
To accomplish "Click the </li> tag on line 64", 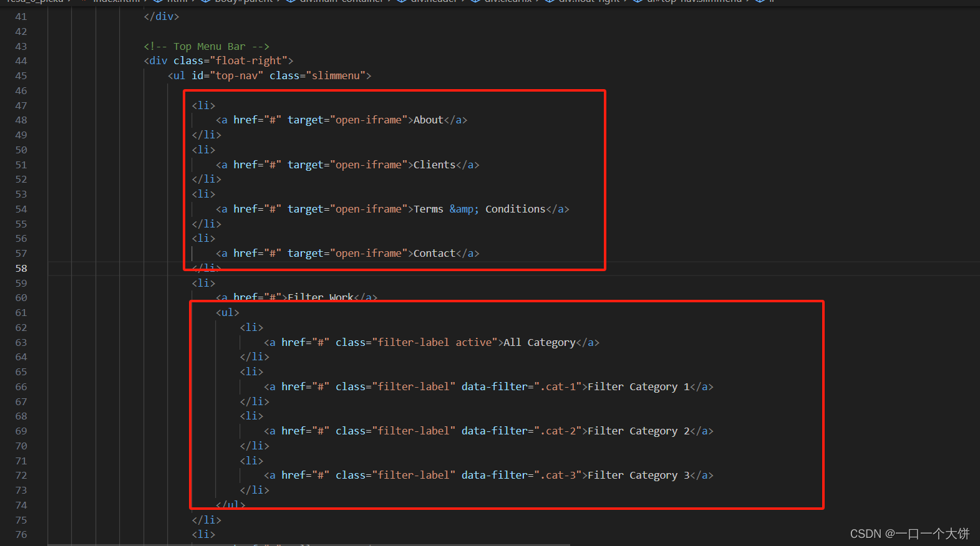I will click(x=255, y=357).
